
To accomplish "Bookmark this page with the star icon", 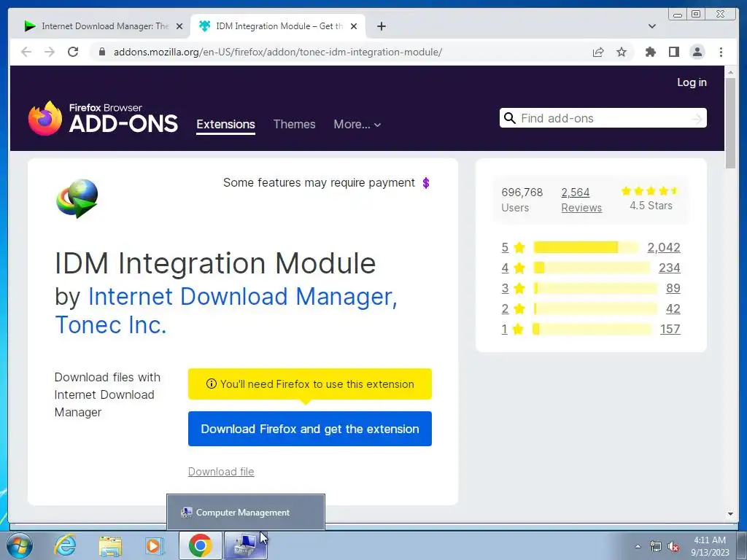I will tap(622, 52).
